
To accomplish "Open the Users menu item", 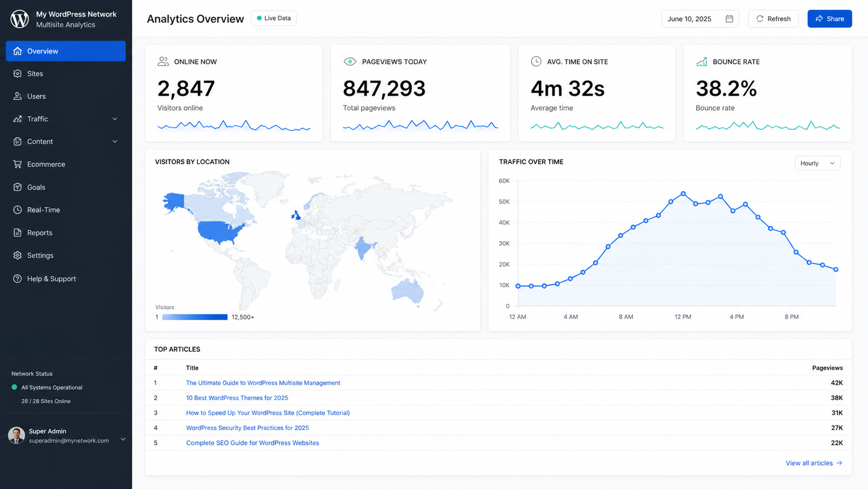I will click(x=66, y=96).
